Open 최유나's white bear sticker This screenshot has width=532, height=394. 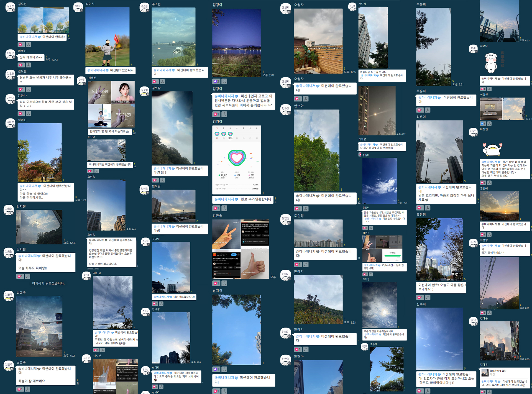click(491, 63)
